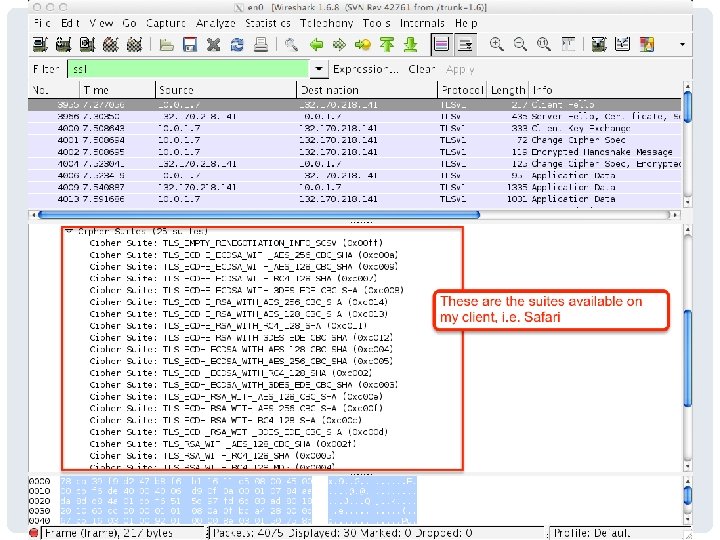Click the Clear filter button
The image size is (720, 540).
click(422, 69)
